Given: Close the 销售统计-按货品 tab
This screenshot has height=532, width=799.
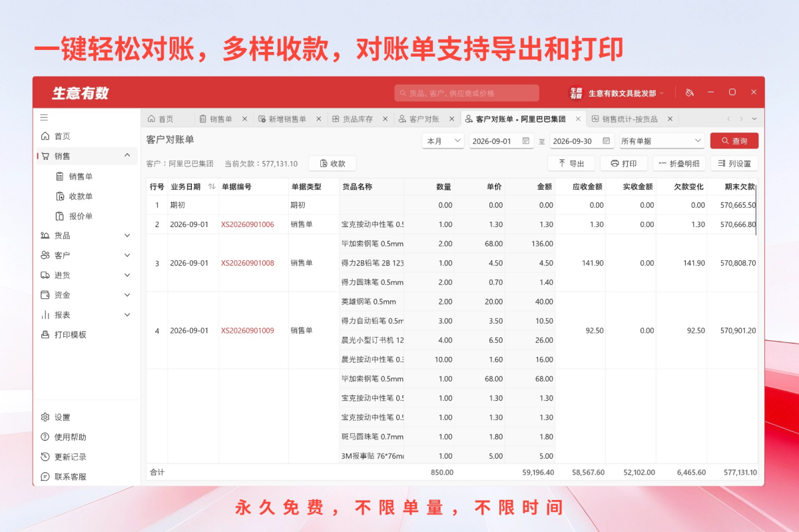Looking at the screenshot, I should pyautogui.click(x=670, y=119).
